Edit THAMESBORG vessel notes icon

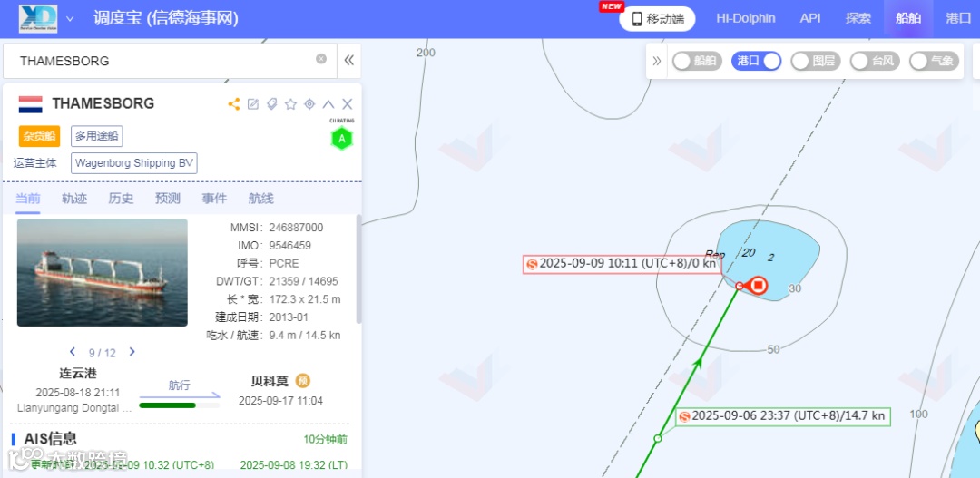pos(253,104)
